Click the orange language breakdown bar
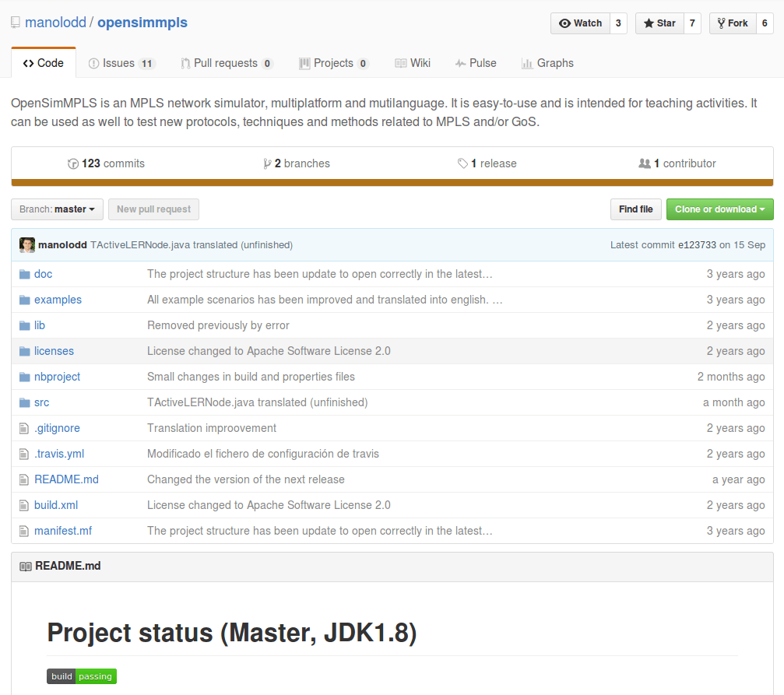The image size is (784, 695). (x=392, y=183)
